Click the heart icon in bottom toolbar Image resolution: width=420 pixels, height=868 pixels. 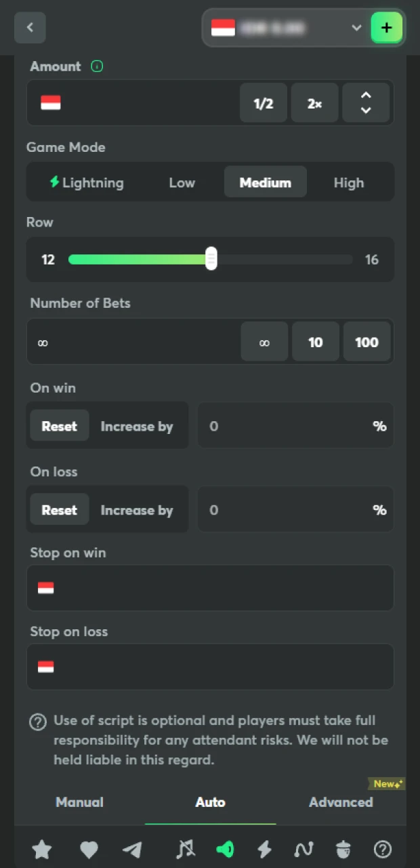point(89,849)
